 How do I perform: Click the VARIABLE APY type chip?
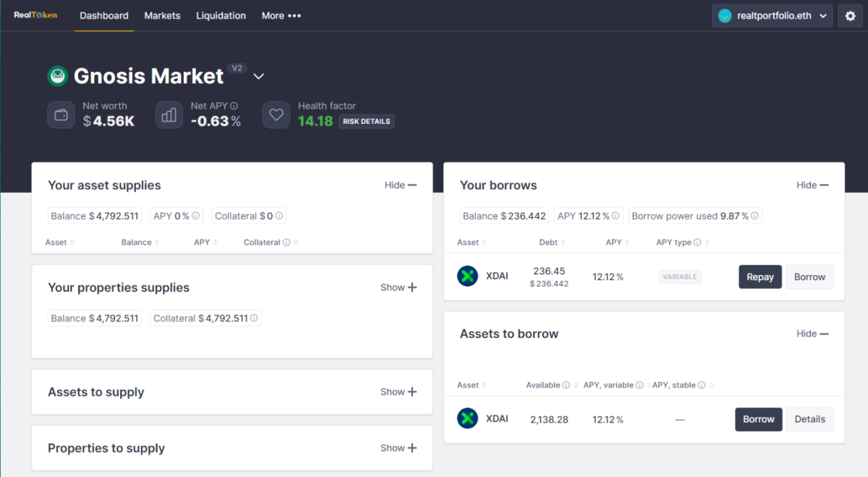[x=679, y=276]
